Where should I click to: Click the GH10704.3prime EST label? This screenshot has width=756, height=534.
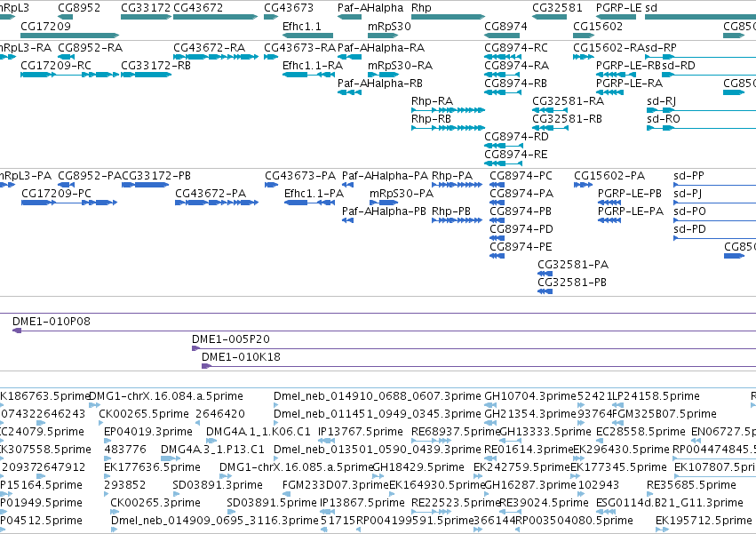[530, 396]
